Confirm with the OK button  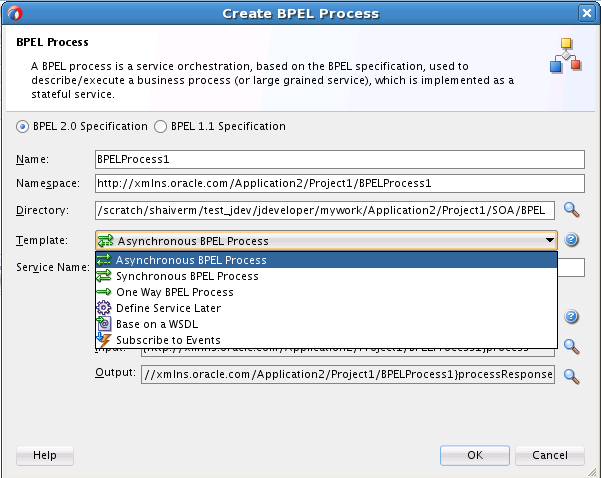(x=475, y=455)
